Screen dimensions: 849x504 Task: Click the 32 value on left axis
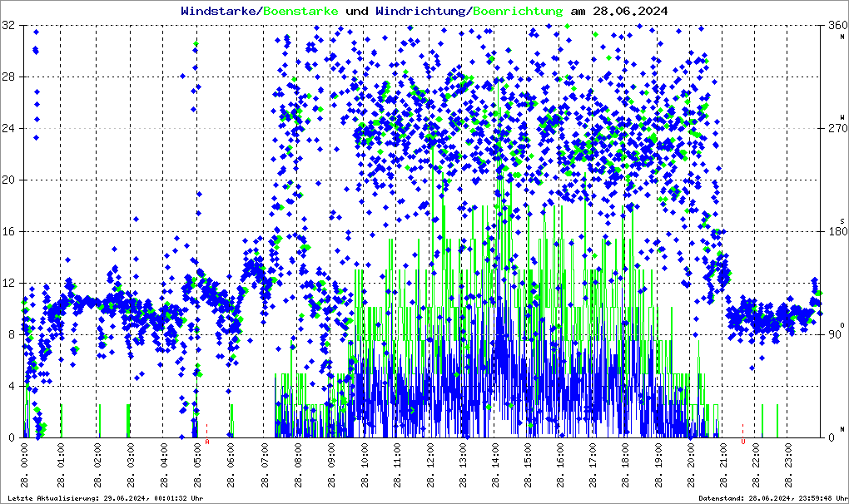coord(7,26)
